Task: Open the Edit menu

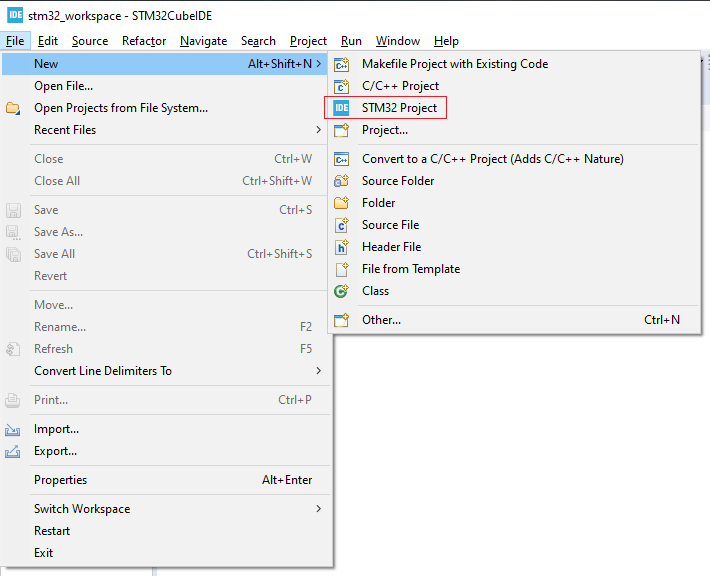Action: pos(48,41)
